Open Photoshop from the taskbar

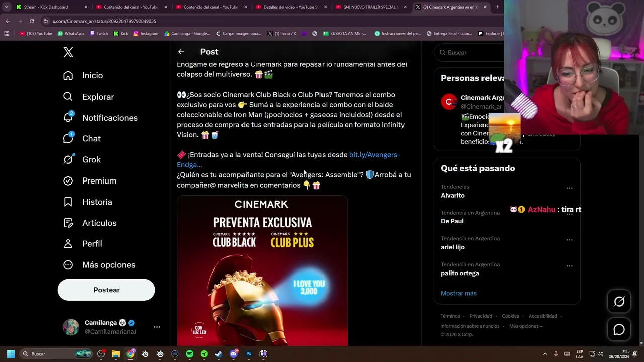click(248, 354)
